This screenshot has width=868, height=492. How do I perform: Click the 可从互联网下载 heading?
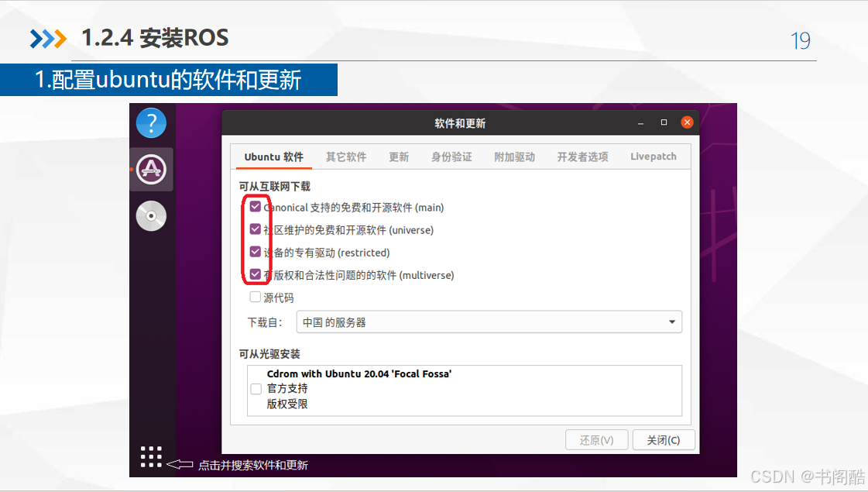[x=275, y=186]
